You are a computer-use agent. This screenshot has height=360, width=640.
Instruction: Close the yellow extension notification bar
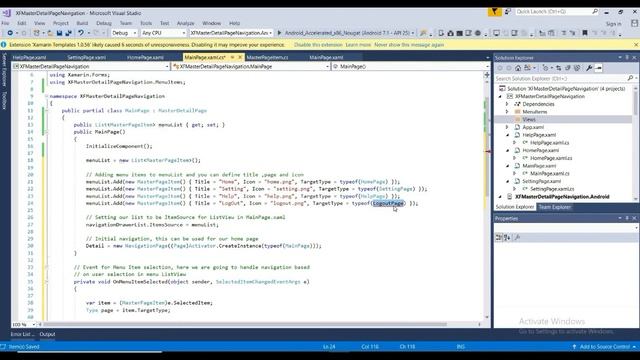(636, 45)
